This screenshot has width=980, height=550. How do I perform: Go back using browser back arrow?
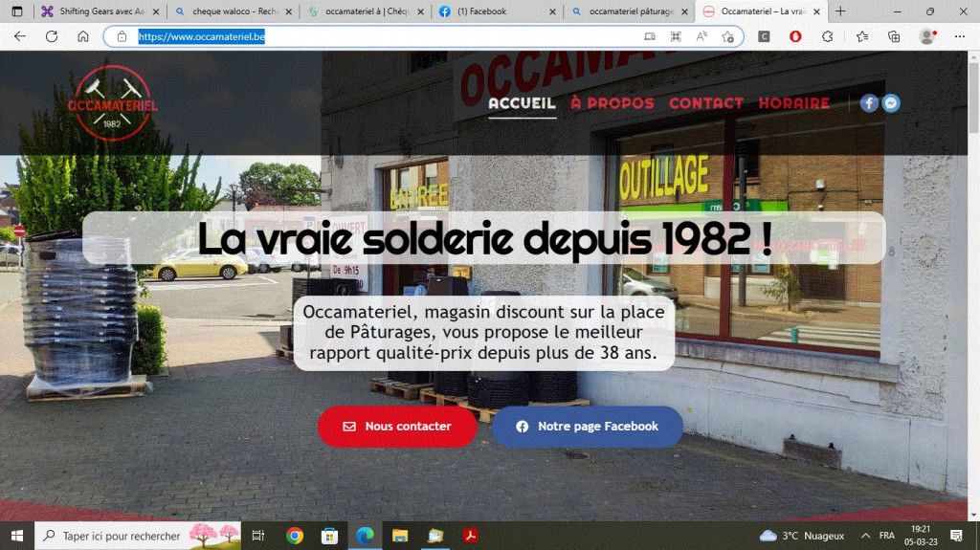point(20,37)
